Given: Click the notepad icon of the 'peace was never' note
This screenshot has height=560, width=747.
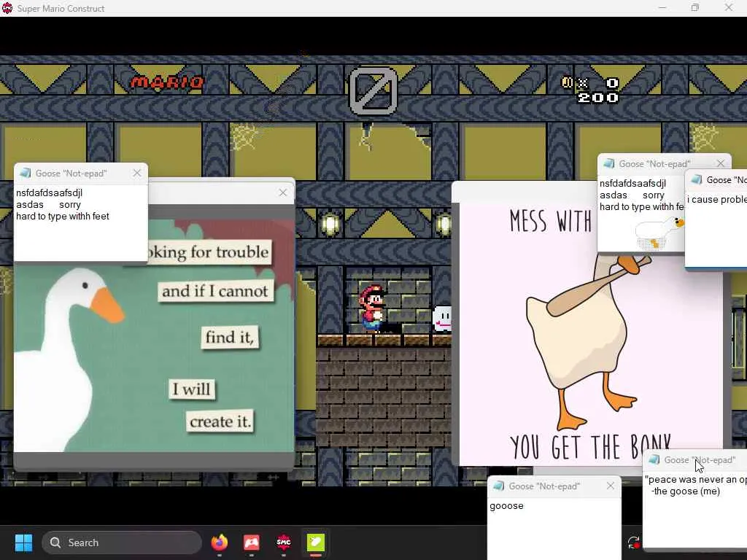Looking at the screenshot, I should 654,459.
